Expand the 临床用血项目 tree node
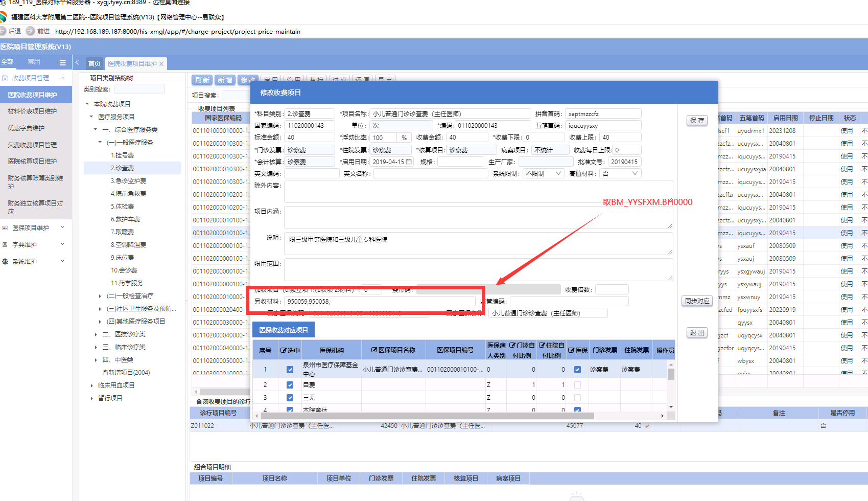The height and width of the screenshot is (501, 868). click(91, 385)
